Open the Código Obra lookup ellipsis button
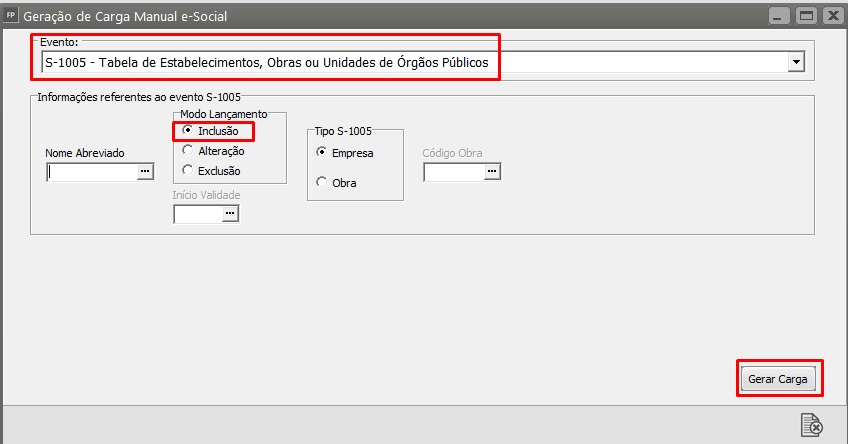Image resolution: width=848 pixels, height=444 pixels. 491,172
